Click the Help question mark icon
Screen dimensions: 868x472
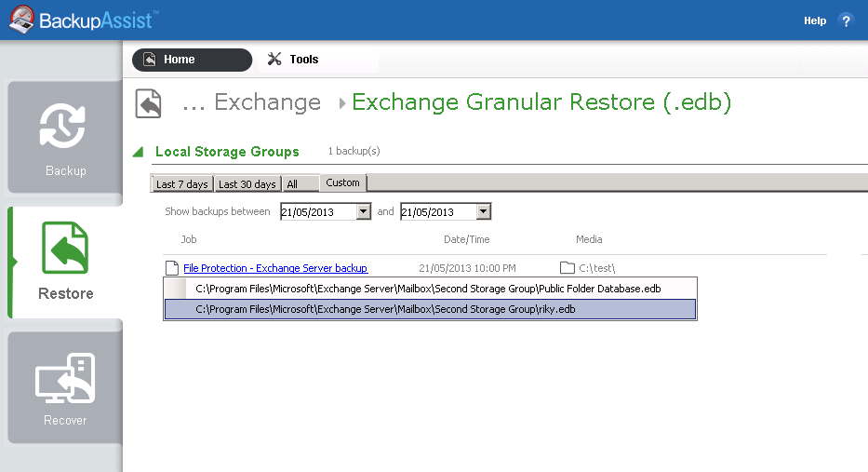click(846, 21)
